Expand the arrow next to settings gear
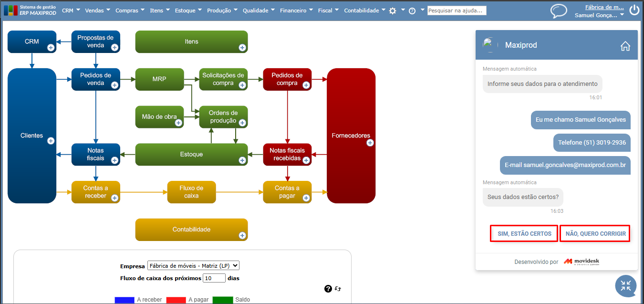644x304 pixels. (x=403, y=10)
